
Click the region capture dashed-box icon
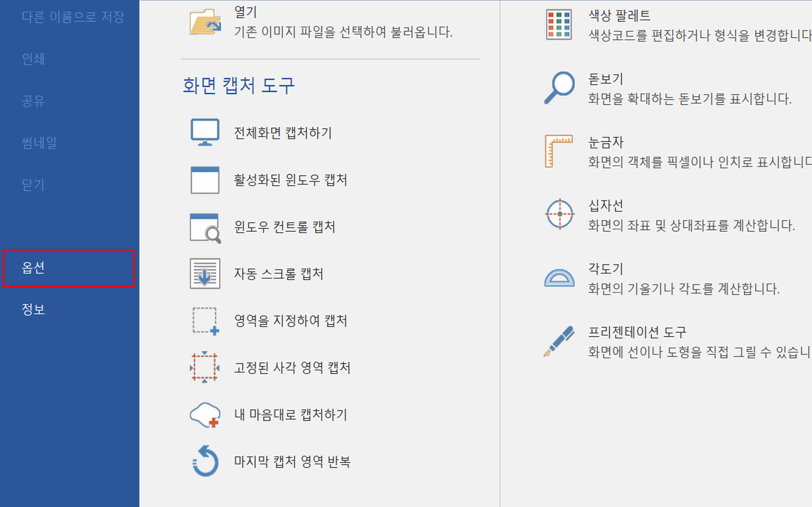pyautogui.click(x=205, y=321)
